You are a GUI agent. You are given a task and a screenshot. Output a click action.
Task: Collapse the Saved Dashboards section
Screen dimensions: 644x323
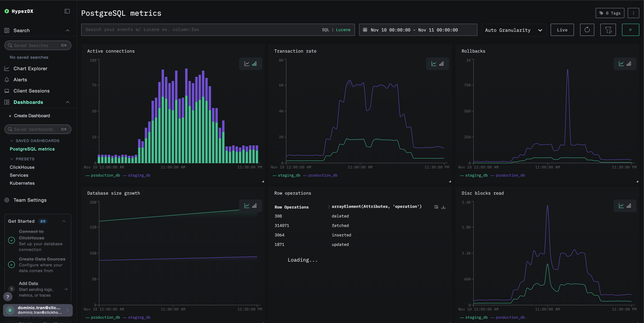pos(11,141)
